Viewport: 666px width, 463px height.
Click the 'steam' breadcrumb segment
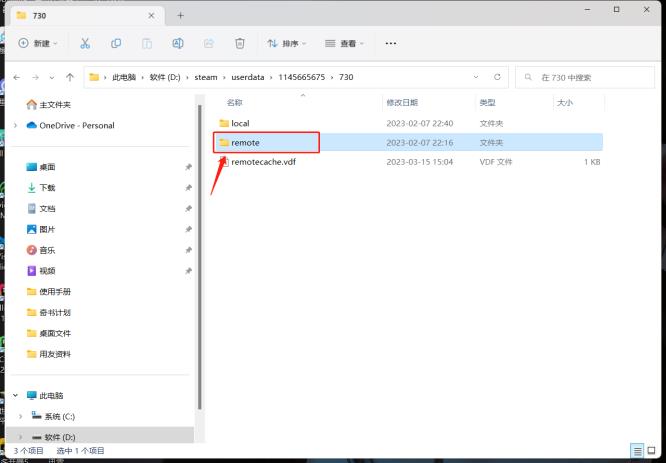click(205, 77)
